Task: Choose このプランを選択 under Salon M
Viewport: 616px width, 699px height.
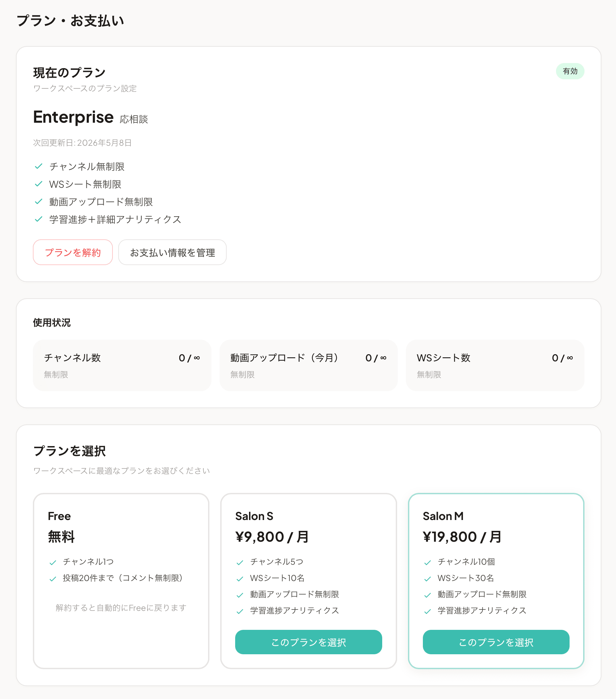Action: coord(496,642)
